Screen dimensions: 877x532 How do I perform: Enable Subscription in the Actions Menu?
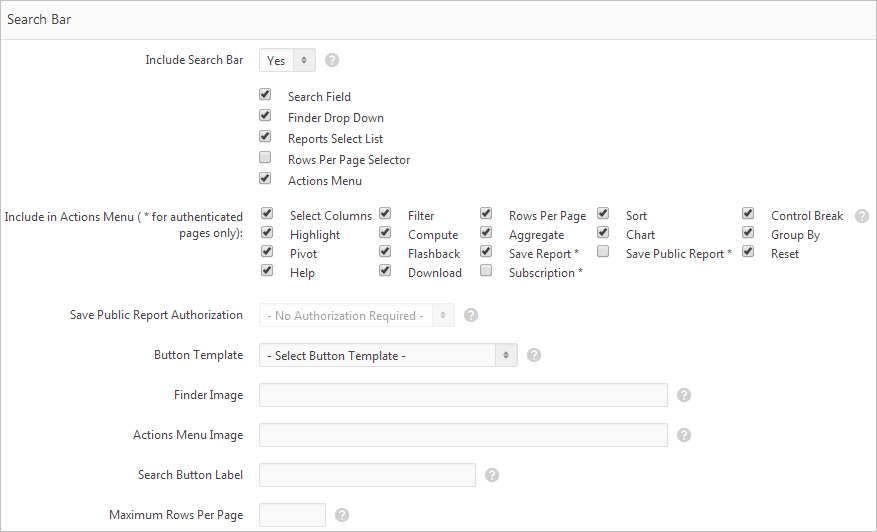tap(486, 271)
